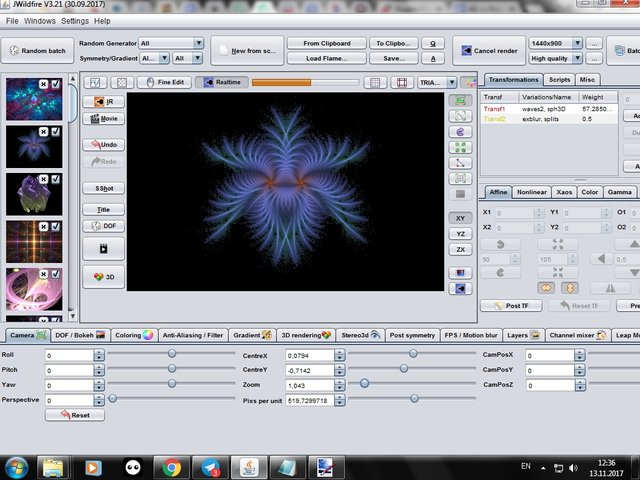Click the IR interactive renderer button
Screen dimensions: 640x480
pos(103,101)
